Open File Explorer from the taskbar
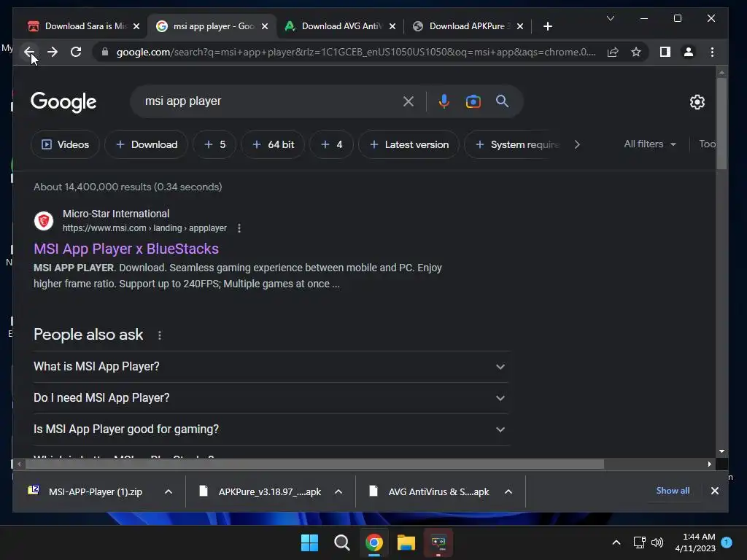This screenshot has width=747, height=560. tap(406, 542)
